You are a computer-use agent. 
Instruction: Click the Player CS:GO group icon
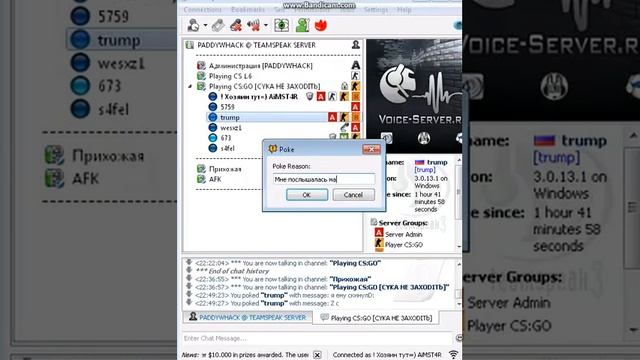click(379, 244)
